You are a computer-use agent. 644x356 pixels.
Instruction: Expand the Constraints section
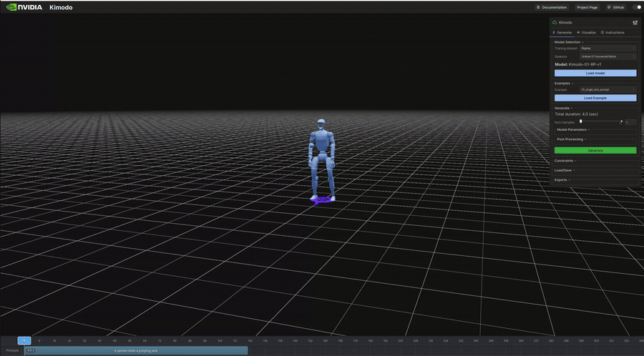tap(565, 161)
